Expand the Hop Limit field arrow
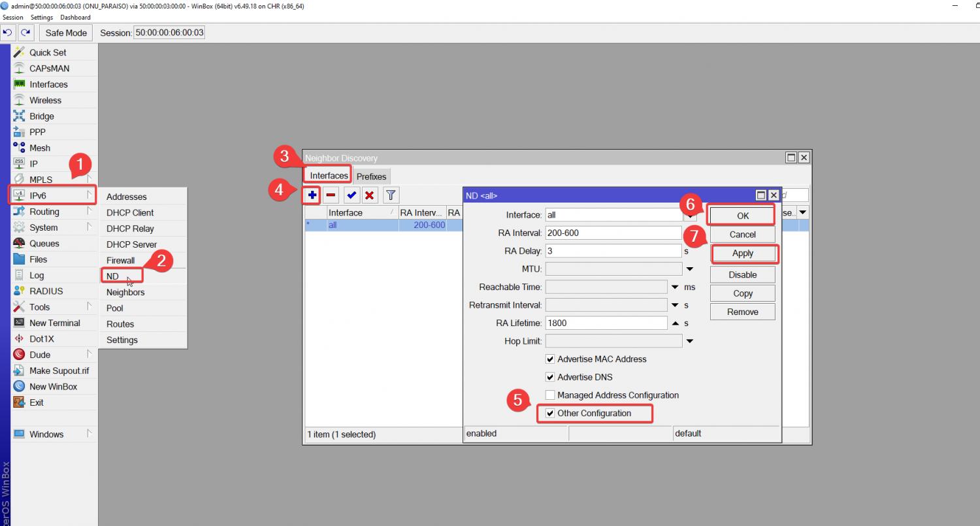 click(x=689, y=341)
